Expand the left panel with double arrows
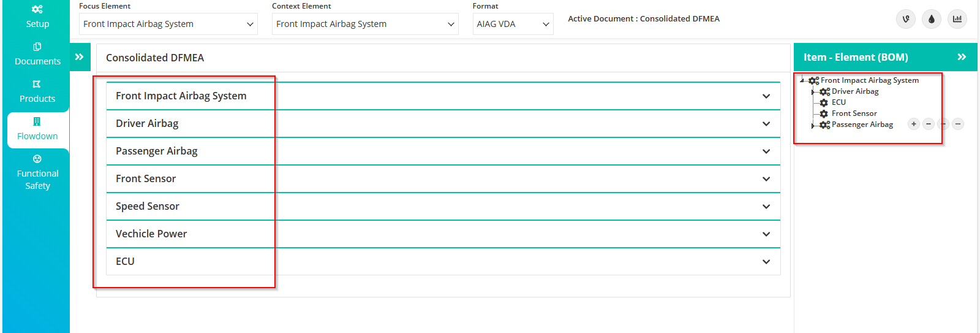 pyautogui.click(x=80, y=57)
